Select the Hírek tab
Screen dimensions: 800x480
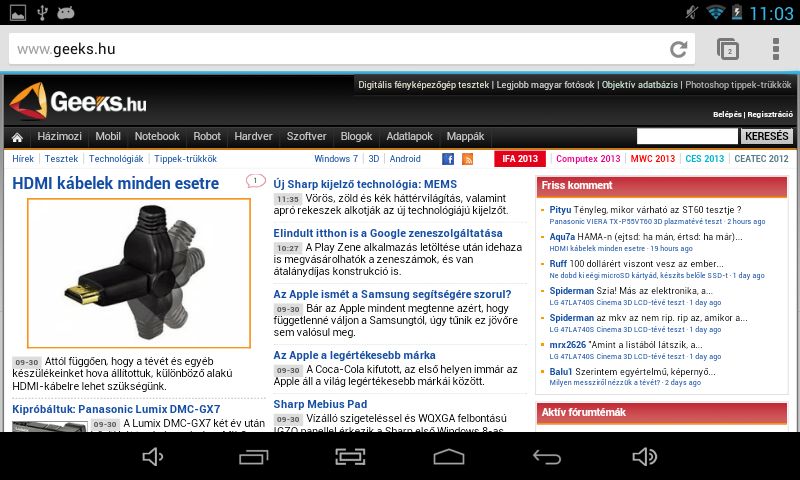(x=23, y=159)
